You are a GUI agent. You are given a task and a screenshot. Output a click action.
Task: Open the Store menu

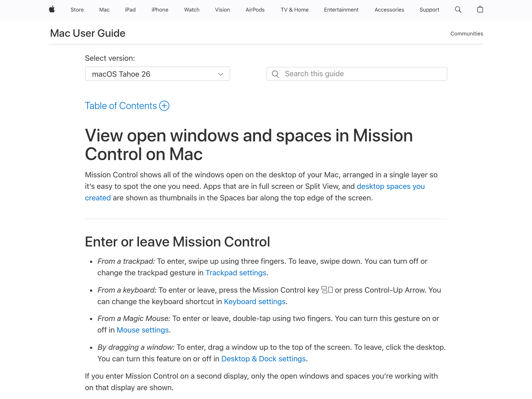(x=77, y=10)
